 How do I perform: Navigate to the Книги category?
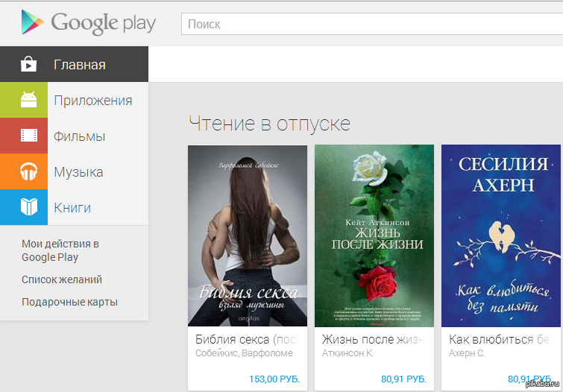point(72,208)
